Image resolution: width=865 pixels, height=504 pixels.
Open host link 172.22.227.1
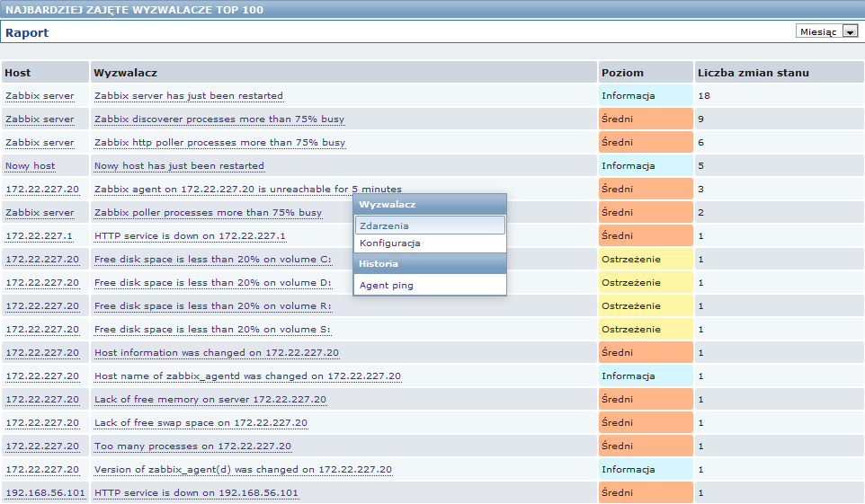(40, 236)
